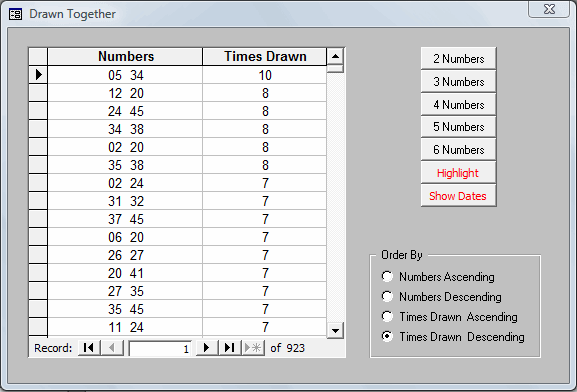Jump to last record icon
Image resolution: width=577 pixels, height=392 pixels.
230,347
